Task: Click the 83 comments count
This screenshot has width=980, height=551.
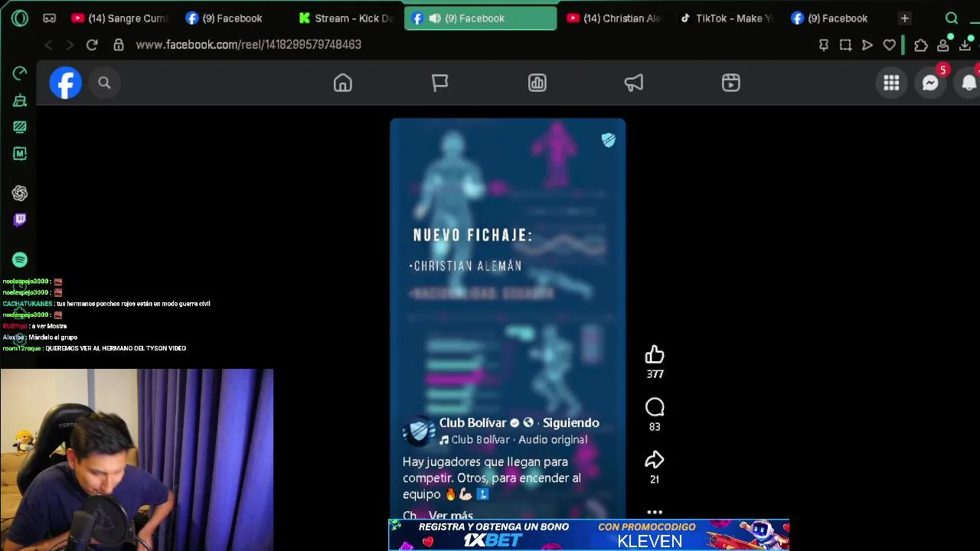Action: pos(655,427)
